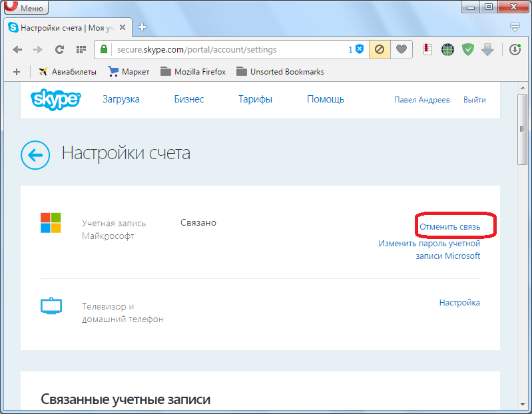The image size is (532, 414).
Task: Click the Учетная запись Майкрософт label
Action: [x=114, y=230]
